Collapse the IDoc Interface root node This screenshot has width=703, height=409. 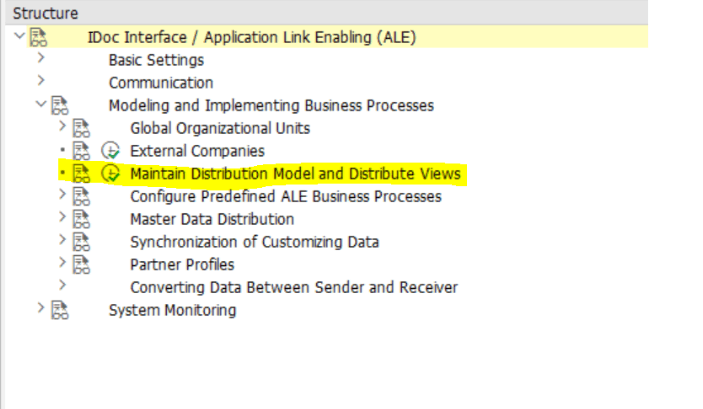pyautogui.click(x=20, y=38)
